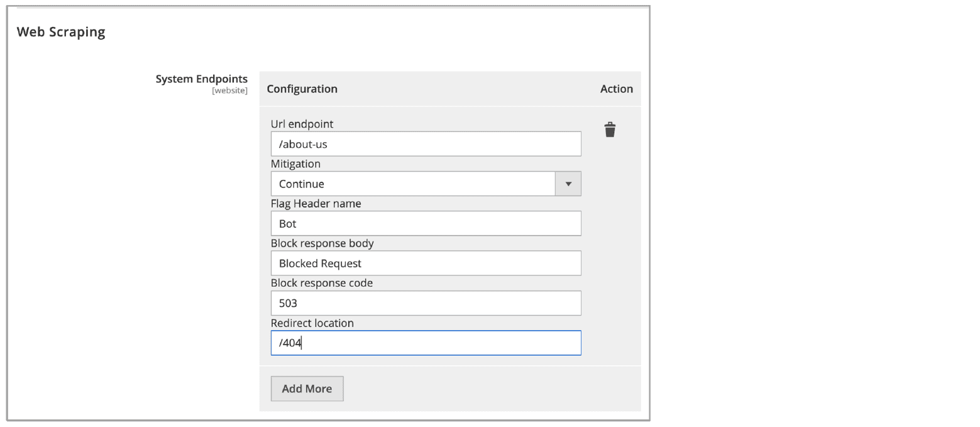Click the Mitigation dropdown arrow button
980x427 pixels.
568,184
